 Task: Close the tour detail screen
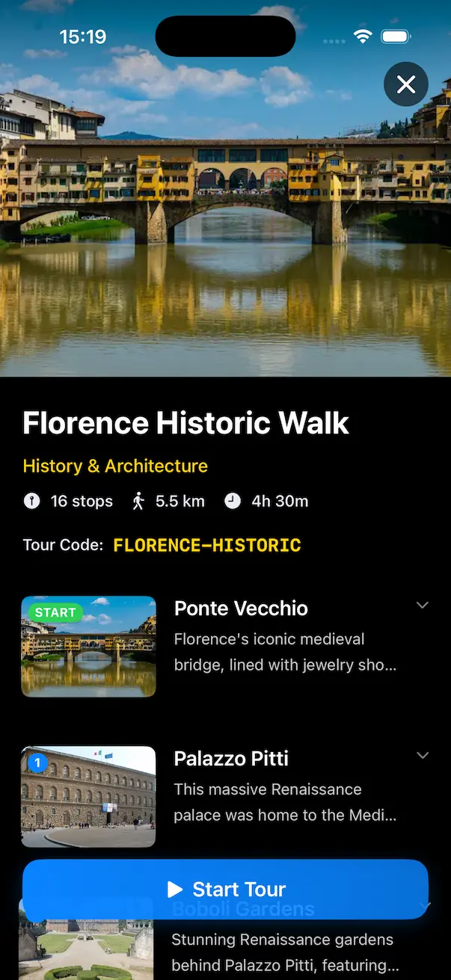click(x=405, y=84)
